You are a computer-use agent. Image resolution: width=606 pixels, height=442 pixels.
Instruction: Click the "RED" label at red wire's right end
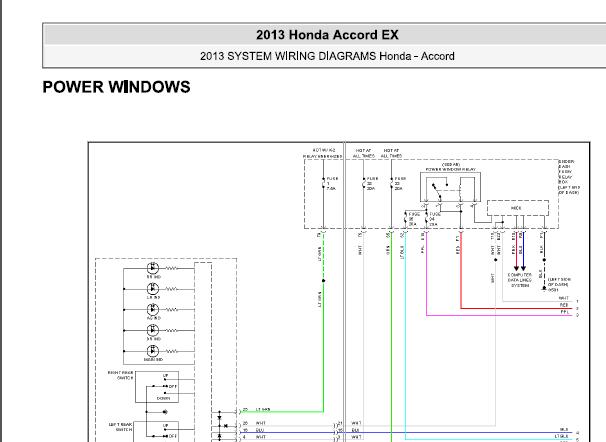point(564,305)
